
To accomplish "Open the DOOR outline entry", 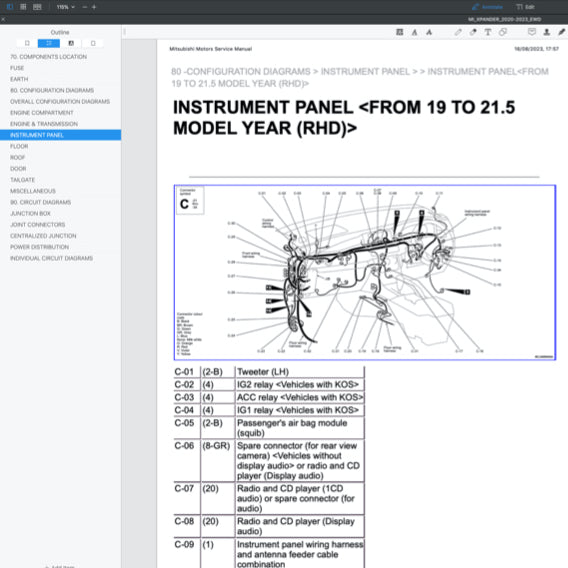I will [x=18, y=169].
